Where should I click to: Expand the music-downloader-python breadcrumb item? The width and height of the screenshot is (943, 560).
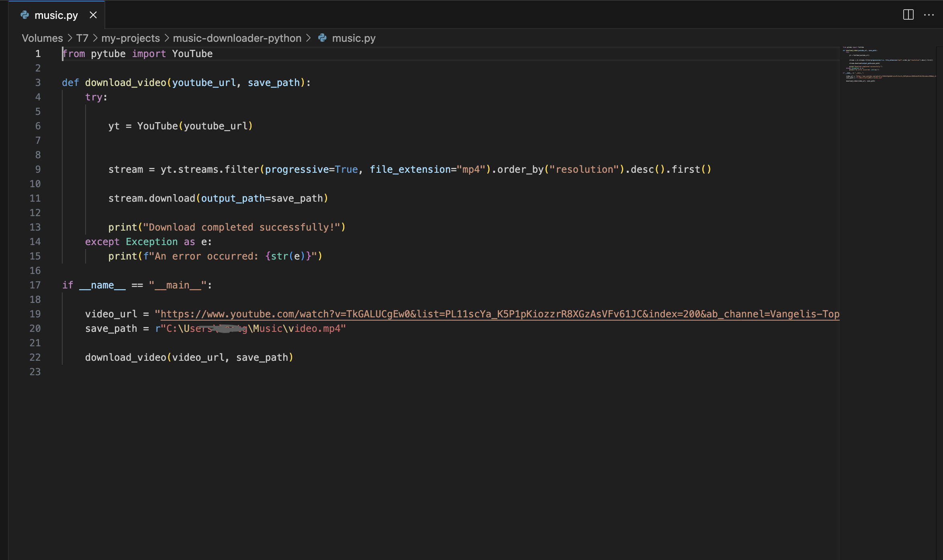click(x=237, y=38)
